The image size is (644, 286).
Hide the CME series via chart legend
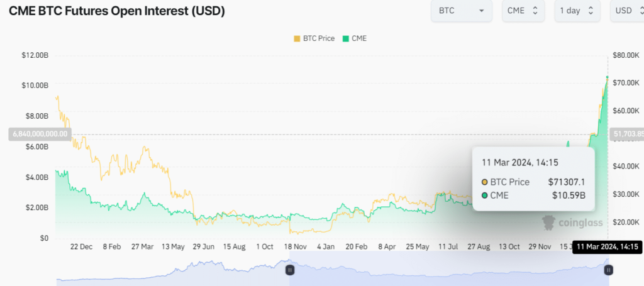(354, 38)
